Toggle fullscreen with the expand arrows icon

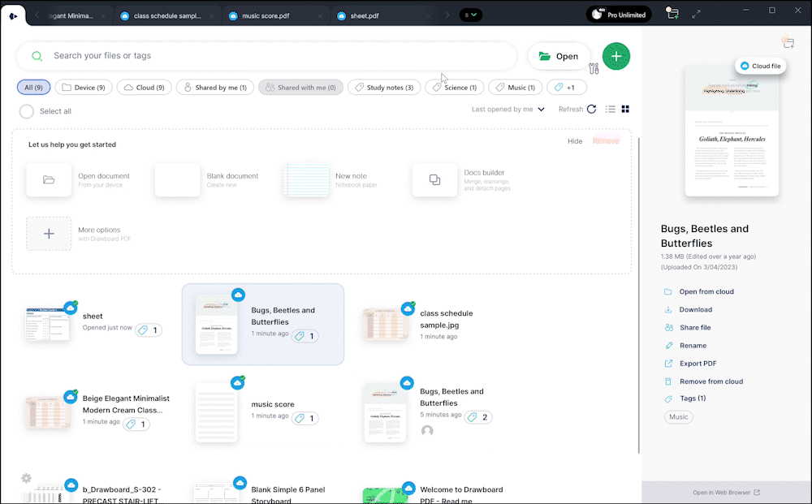tap(696, 15)
